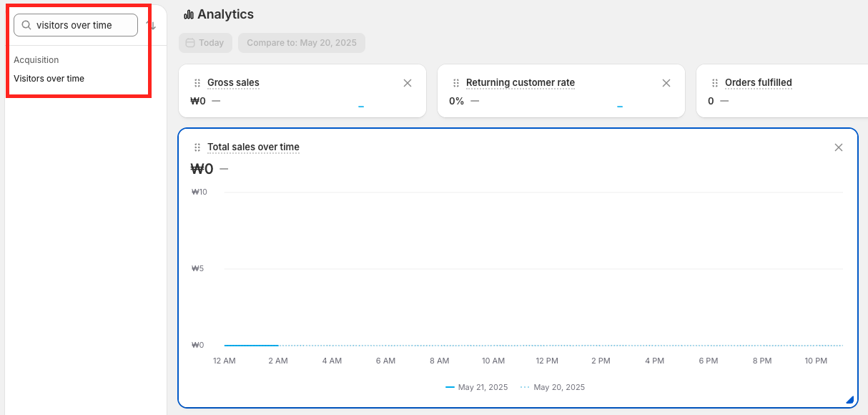Open the Compare to May 20, 2025 selector
Screen dimensions: 868x415
[x=302, y=43]
